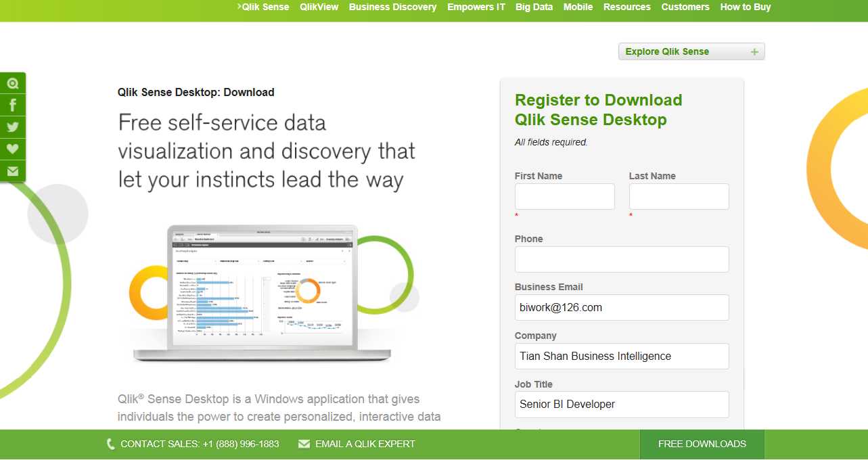Share via the Twitter bird icon
Screen dimensions: 868x460
tap(13, 127)
